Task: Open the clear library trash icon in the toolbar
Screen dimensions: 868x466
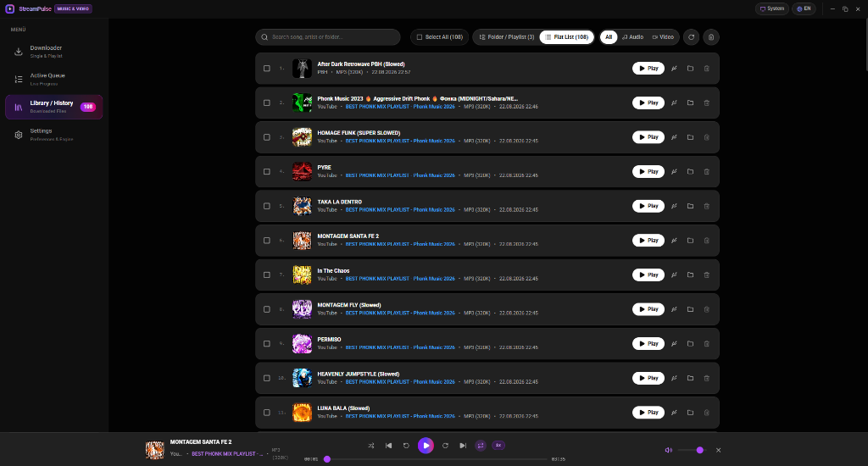Action: [x=711, y=37]
